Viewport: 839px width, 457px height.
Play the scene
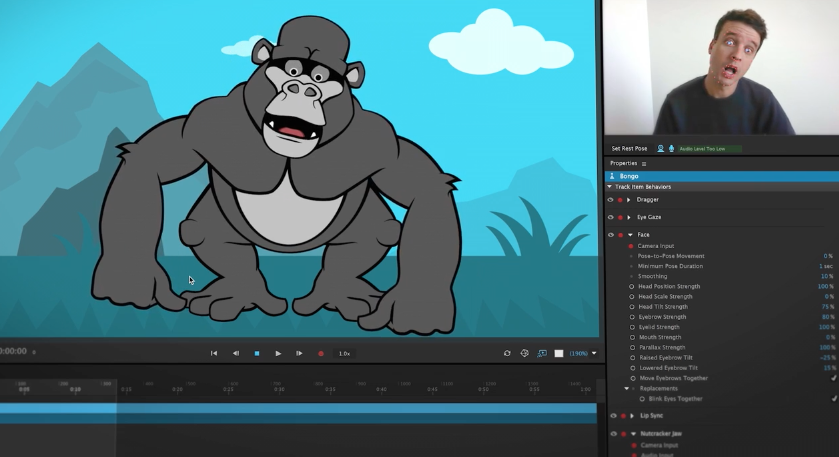coord(278,353)
